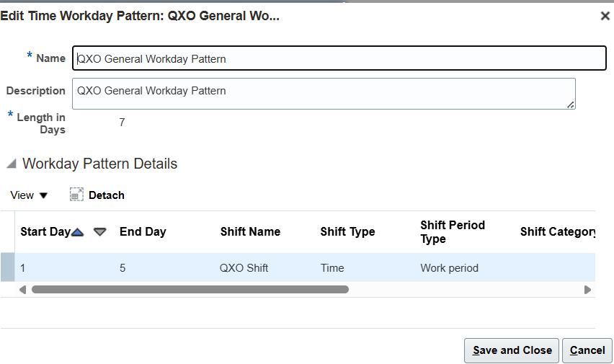The height and width of the screenshot is (364, 614).
Task: Click the Time shift type cell
Action: [x=332, y=268]
